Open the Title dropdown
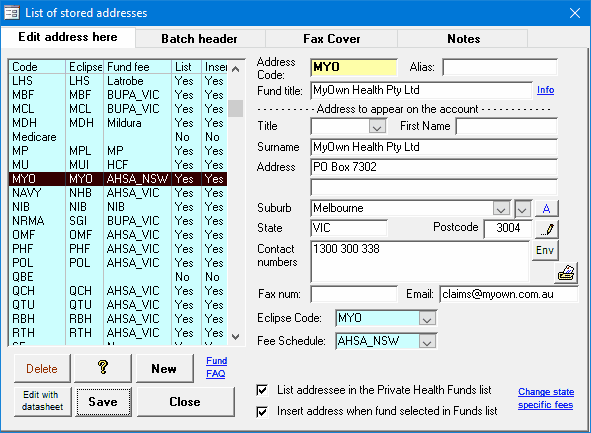Viewport: 591px width, 433px height. (x=377, y=127)
